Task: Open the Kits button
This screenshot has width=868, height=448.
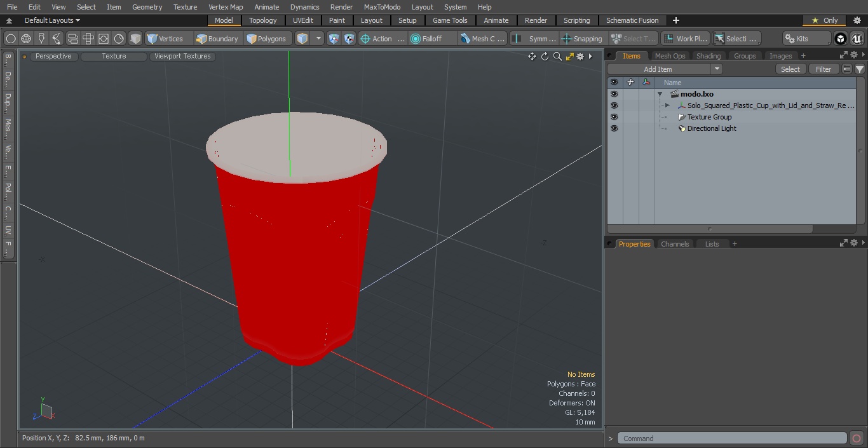Action: pyautogui.click(x=806, y=39)
